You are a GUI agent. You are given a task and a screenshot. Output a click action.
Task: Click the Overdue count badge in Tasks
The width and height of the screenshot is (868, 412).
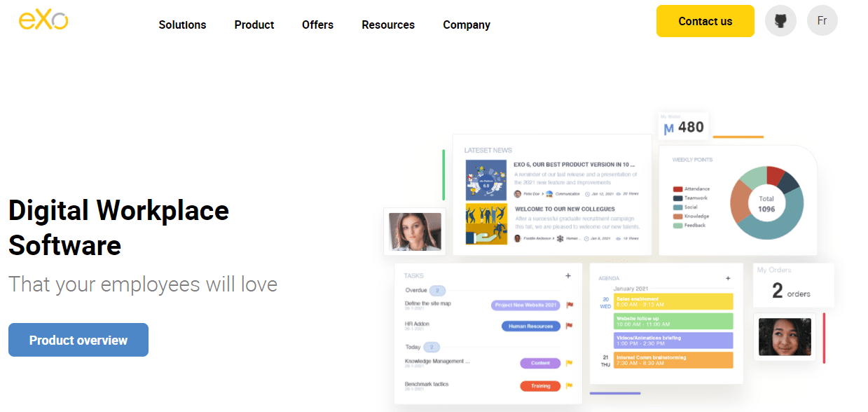[x=437, y=290]
